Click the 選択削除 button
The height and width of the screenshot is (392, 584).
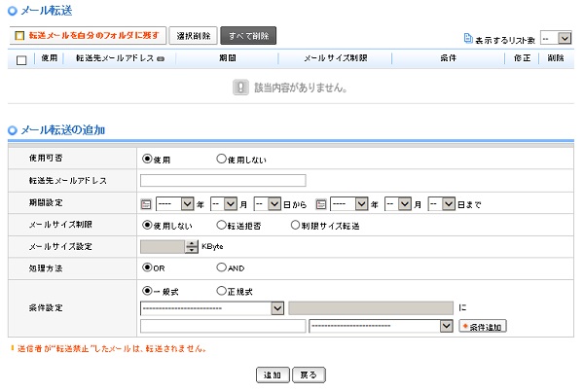tap(194, 36)
